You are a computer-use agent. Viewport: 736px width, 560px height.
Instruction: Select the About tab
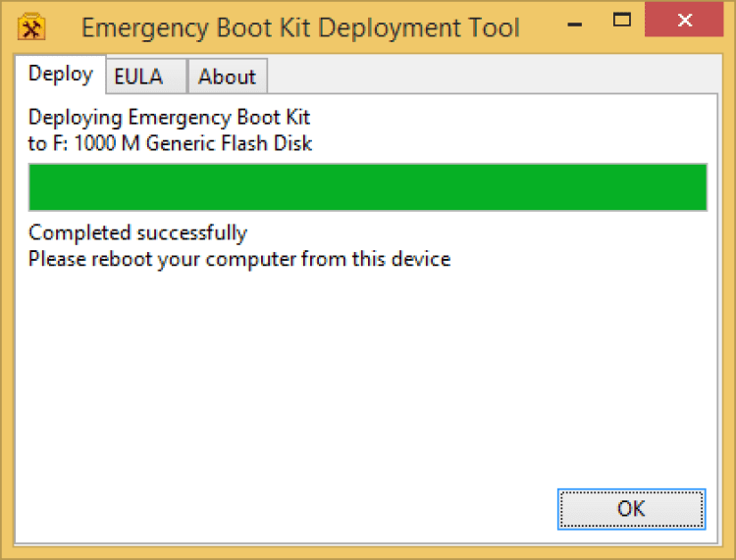coord(227,76)
